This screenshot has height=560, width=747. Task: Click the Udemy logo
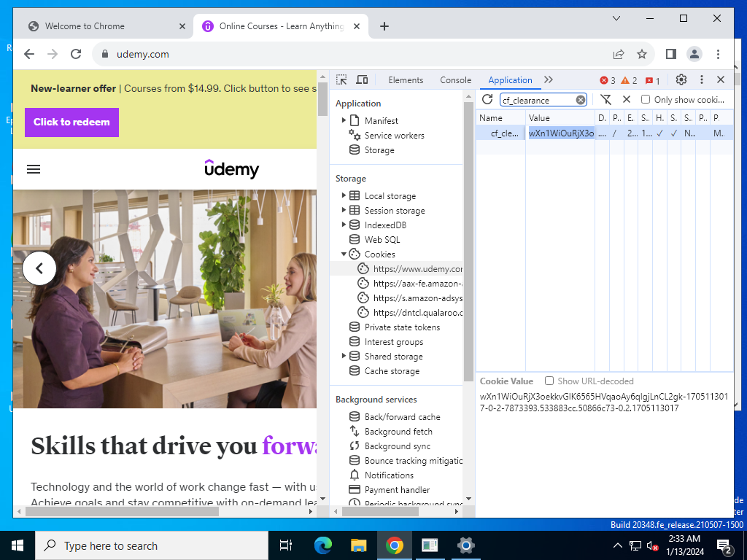[231, 168]
